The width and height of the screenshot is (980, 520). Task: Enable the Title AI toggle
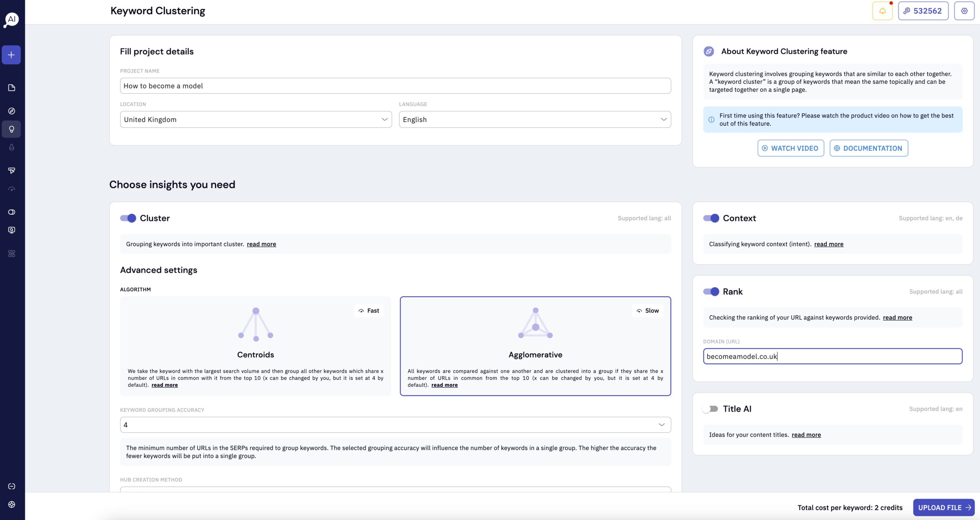[x=711, y=409]
